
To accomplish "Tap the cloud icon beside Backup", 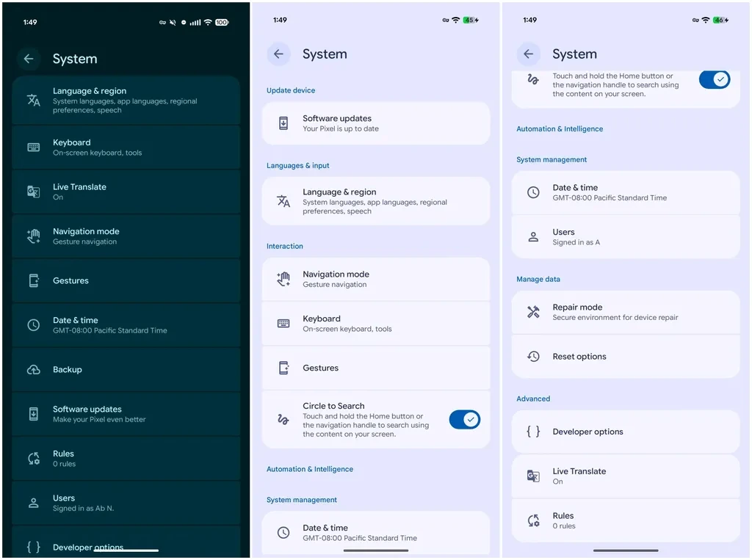I will [33, 370].
